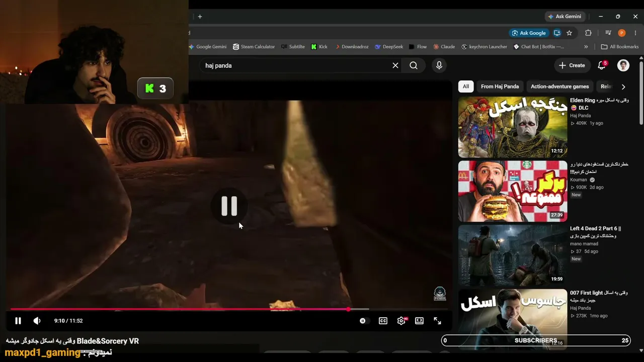The height and width of the screenshot is (362, 644).
Task: Open the Chat Bot | BotRix bookmark
Action: coord(539,47)
